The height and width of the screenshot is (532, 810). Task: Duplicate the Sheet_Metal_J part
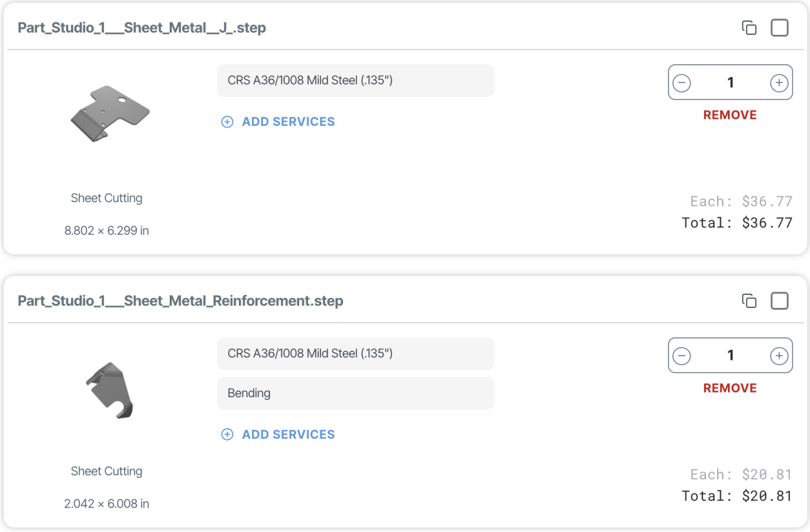coord(749,28)
